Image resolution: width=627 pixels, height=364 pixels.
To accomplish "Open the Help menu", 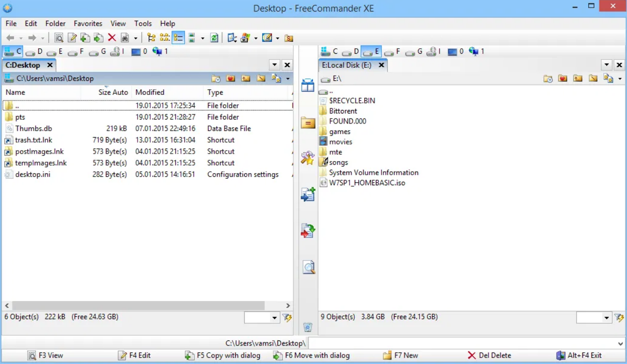I will (168, 24).
